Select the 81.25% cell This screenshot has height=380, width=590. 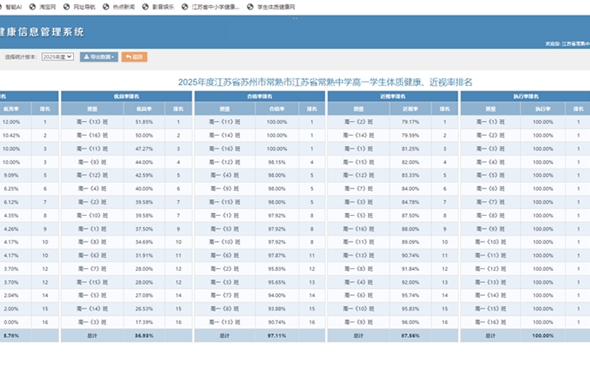[x=410, y=149]
